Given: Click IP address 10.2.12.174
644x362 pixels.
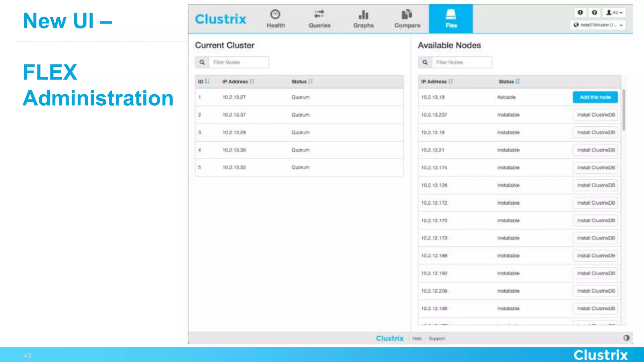Looking at the screenshot, I should pyautogui.click(x=434, y=167).
